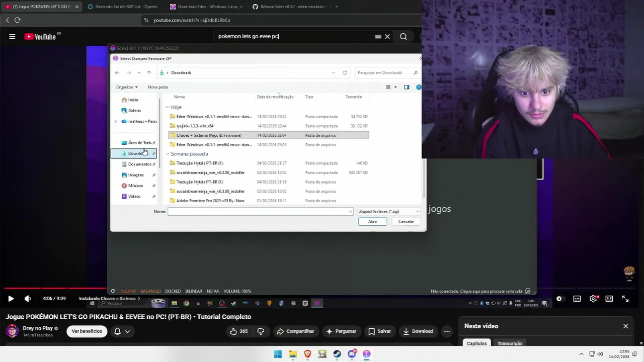Open the view options dropdown arrow

pos(395,87)
